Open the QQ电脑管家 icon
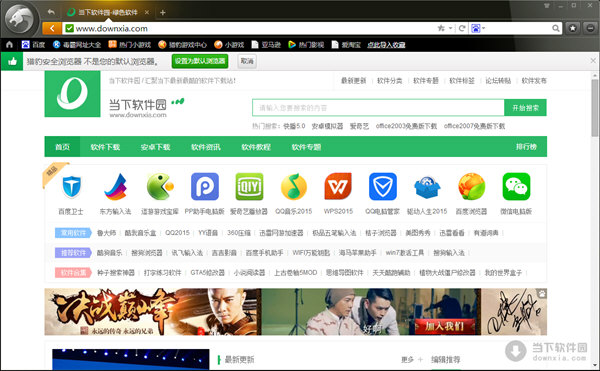 (x=383, y=186)
